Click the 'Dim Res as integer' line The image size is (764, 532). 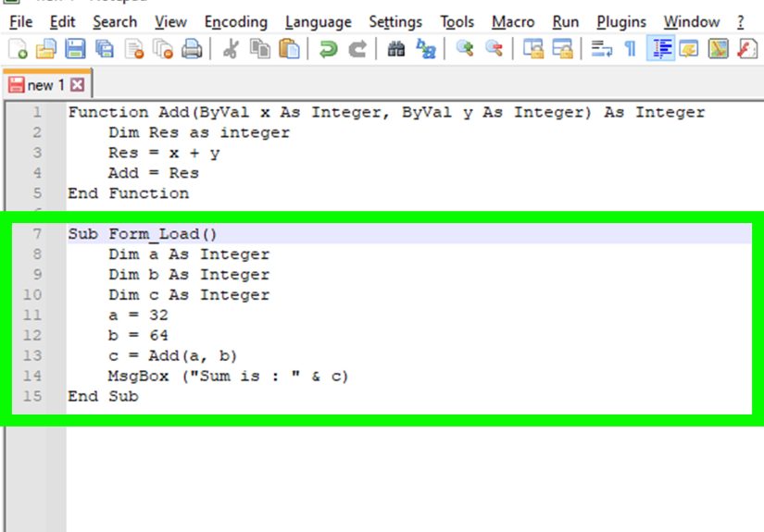pyautogui.click(x=199, y=132)
